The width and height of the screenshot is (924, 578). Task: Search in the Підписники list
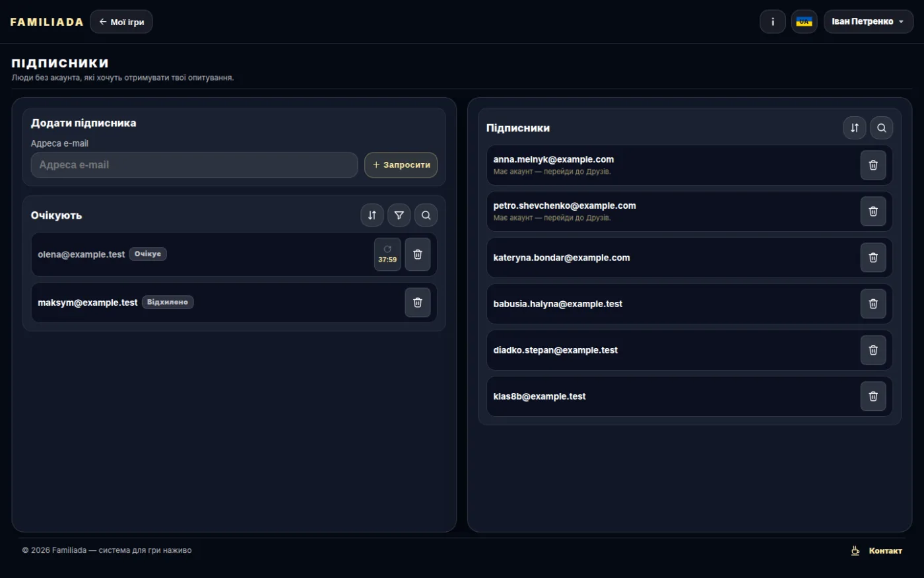tap(881, 128)
